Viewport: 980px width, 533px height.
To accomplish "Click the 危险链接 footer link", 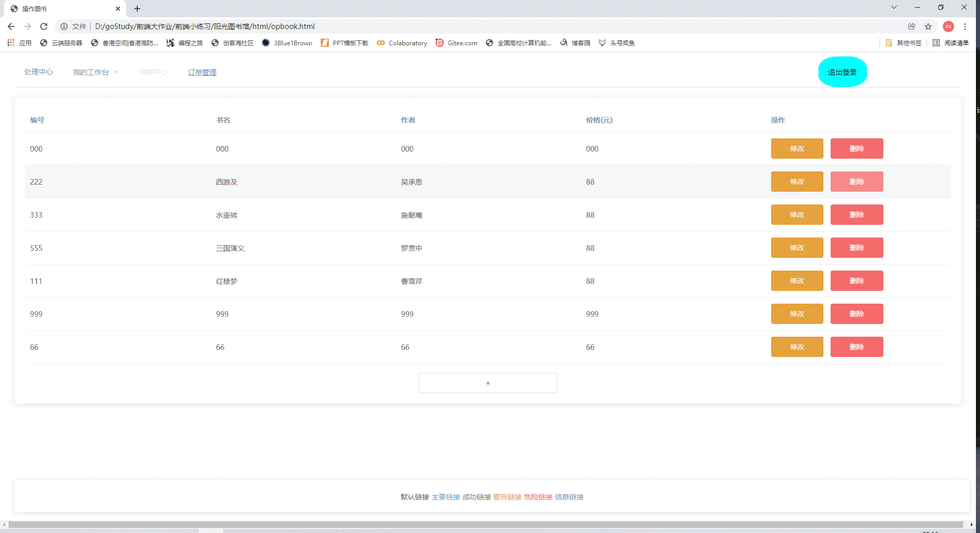I will (x=538, y=497).
